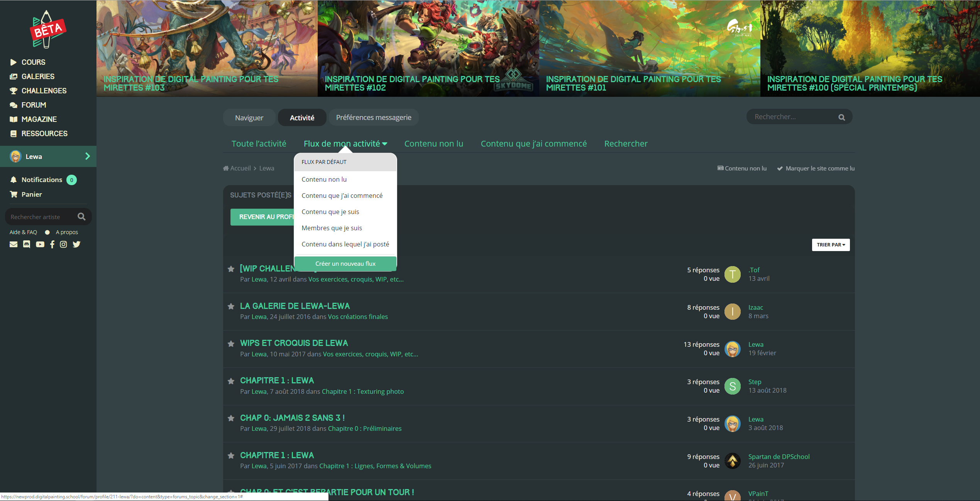Switch to the Naviguer tab
Viewport: 980px width, 501px height.
coord(249,118)
